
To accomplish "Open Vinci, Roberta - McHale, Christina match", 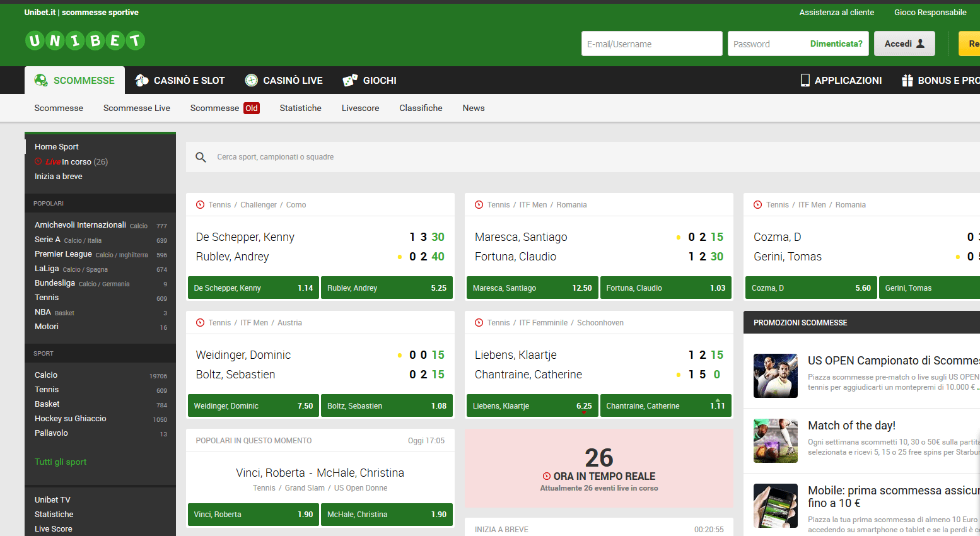I will (320, 473).
